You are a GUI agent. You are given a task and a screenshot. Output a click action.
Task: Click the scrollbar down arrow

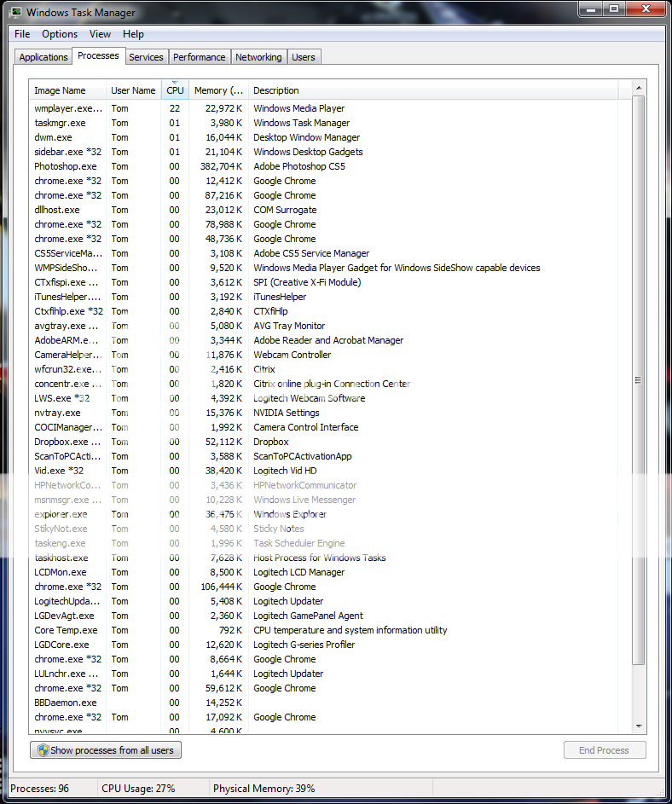point(639,726)
